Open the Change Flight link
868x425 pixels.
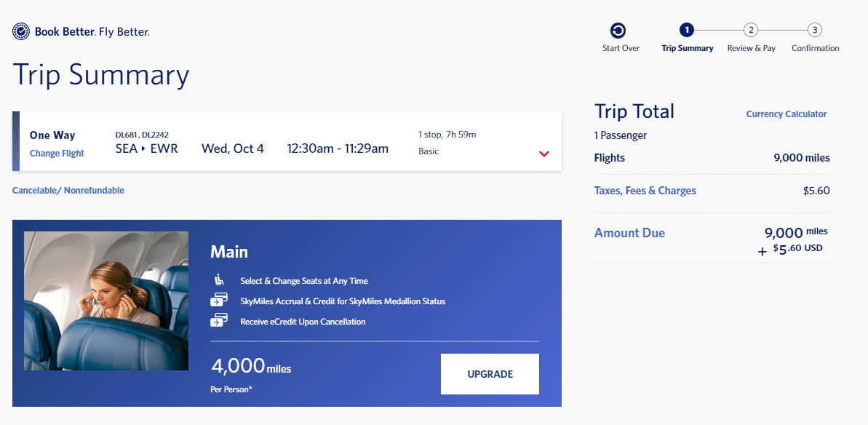click(x=57, y=154)
